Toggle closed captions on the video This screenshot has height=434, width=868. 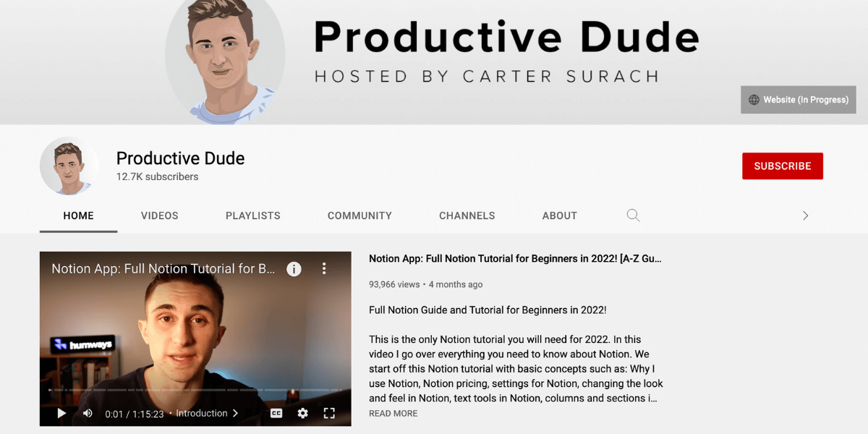[276, 413]
